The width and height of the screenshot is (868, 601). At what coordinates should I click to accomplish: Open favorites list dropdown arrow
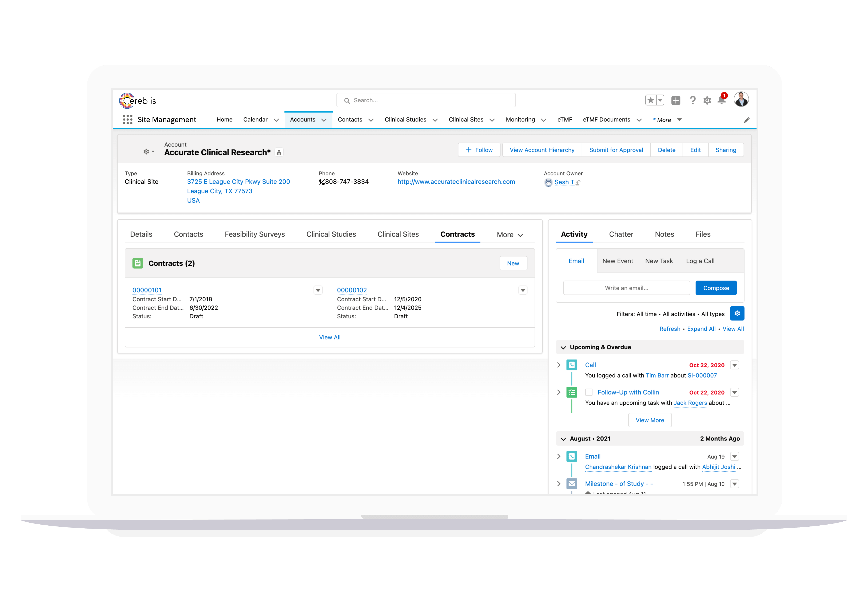point(660,100)
